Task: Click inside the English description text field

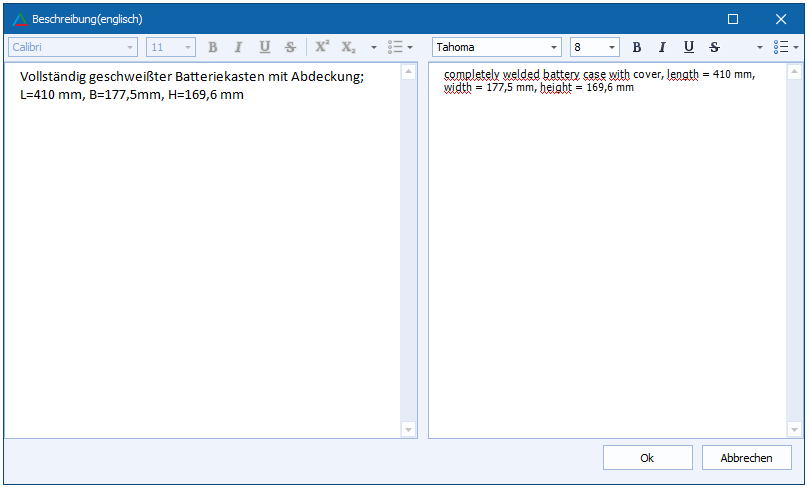Action: 610,250
